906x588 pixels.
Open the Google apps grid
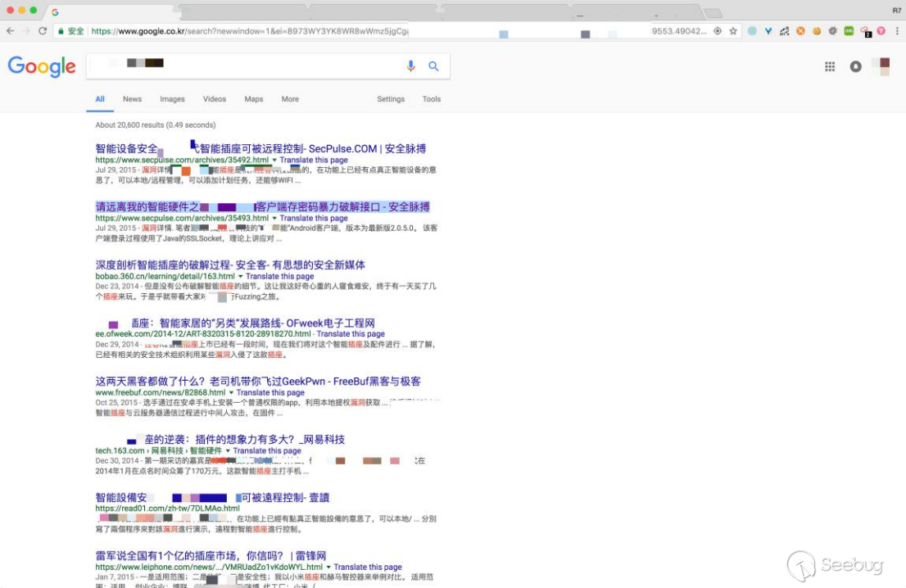click(x=830, y=67)
